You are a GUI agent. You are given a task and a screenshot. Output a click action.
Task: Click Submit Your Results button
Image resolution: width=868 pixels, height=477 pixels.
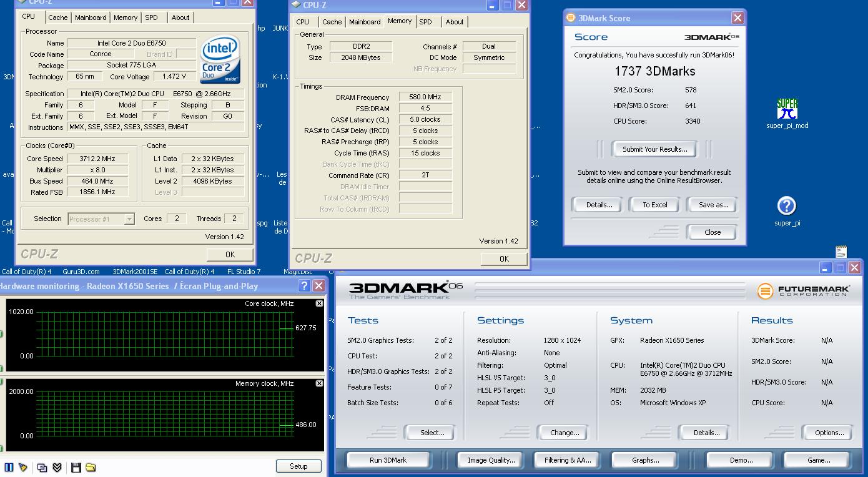point(654,149)
